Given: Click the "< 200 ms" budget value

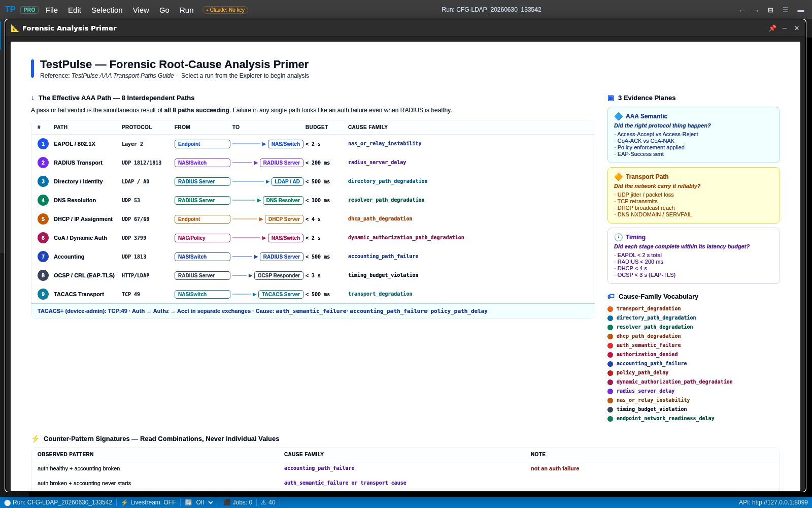Looking at the screenshot, I should pyautogui.click(x=318, y=163).
